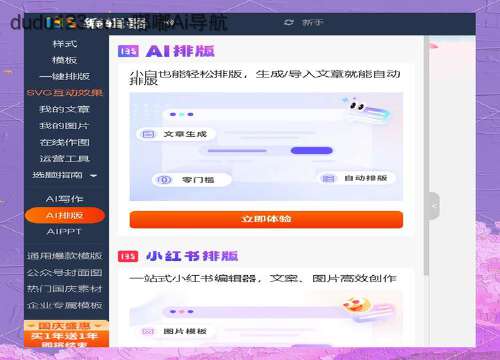Click the AI排版 heading badge icon
Image resolution: width=500 pixels, height=360 pixels.
coord(128,51)
